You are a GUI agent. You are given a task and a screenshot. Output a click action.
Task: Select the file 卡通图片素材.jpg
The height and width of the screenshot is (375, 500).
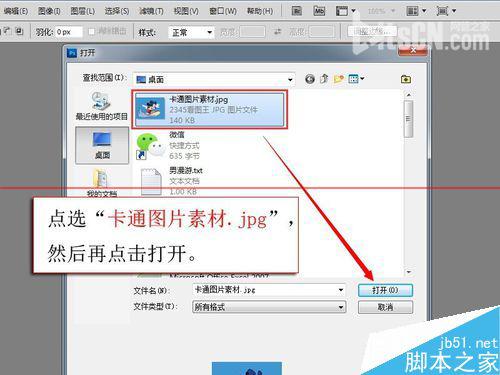point(209,110)
